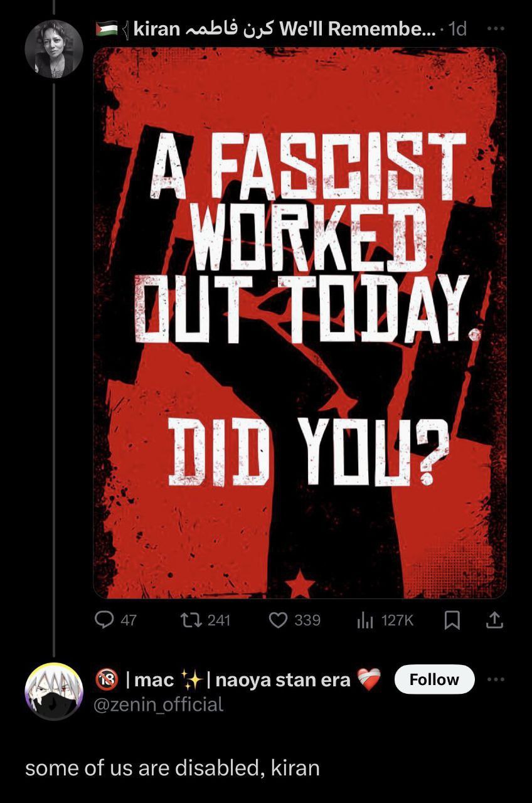View analytics via the bar chart icon
Image resolution: width=532 pixels, height=803 pixels.
[365, 620]
